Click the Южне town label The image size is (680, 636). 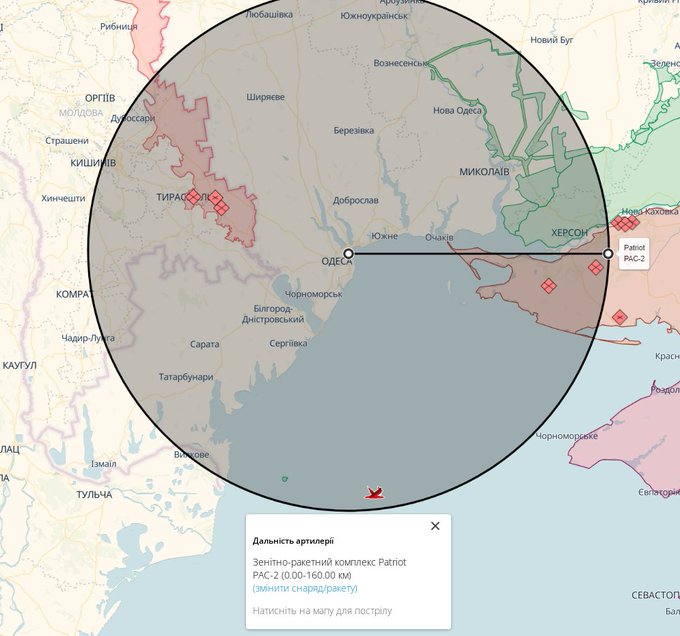click(x=384, y=236)
